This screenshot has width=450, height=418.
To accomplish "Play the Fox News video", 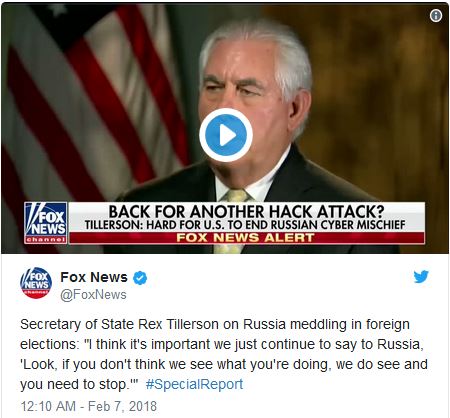I will [226, 135].
